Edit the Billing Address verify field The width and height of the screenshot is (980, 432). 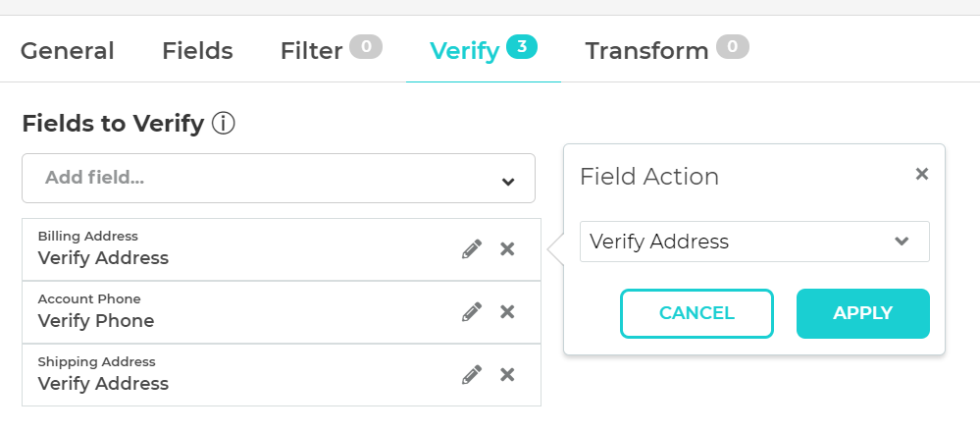coord(472,249)
